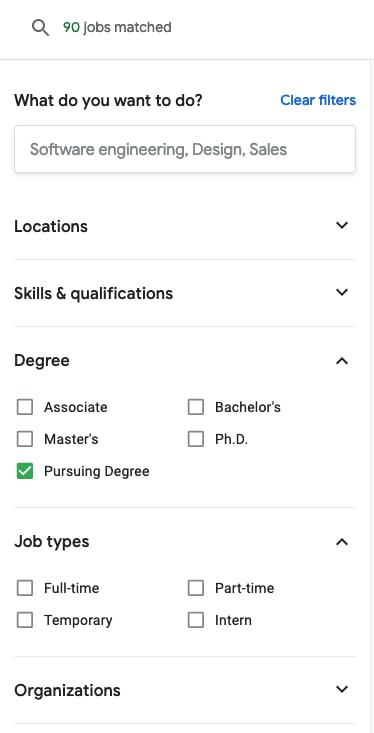This screenshot has height=733, width=374.
Task: Click the search magnifier icon
Action: tap(40, 28)
